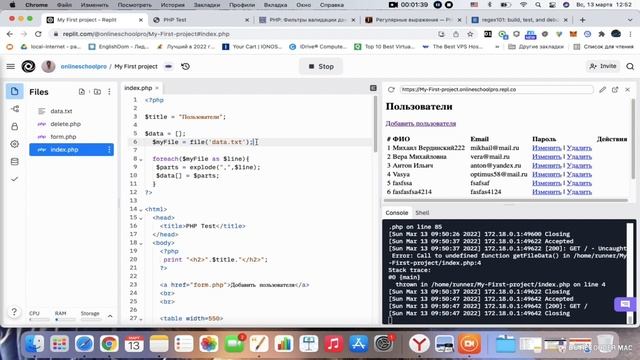Open a new Chrome tab
Image resolution: width=640 pixels, height=360 pixels.
point(582,20)
